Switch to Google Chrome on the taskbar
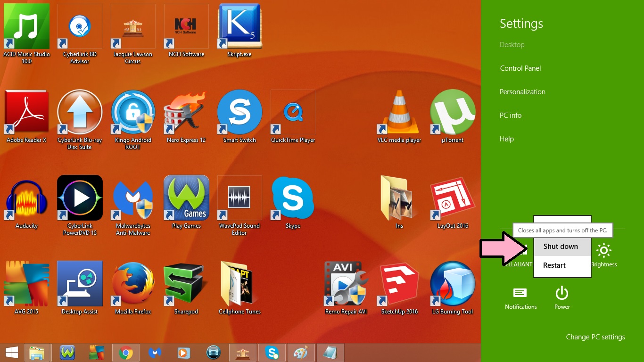The image size is (644, 362). (126, 353)
